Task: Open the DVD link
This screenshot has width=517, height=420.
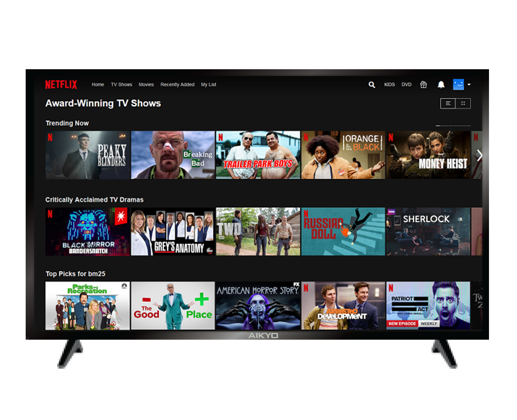Action: [x=407, y=84]
